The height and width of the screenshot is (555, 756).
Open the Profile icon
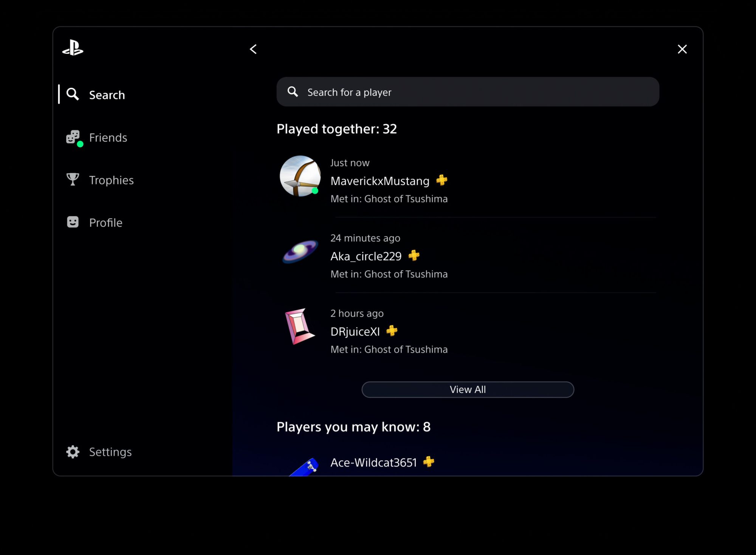73,222
